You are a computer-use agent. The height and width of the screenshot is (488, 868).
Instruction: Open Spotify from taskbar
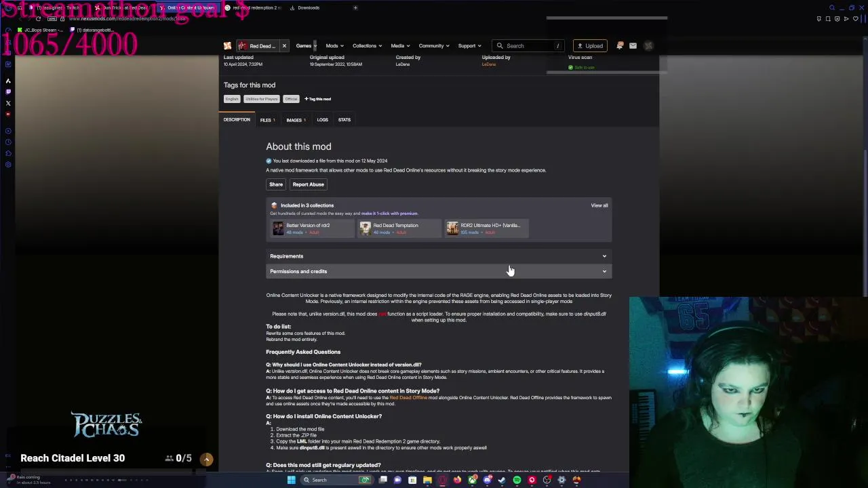[x=517, y=480]
